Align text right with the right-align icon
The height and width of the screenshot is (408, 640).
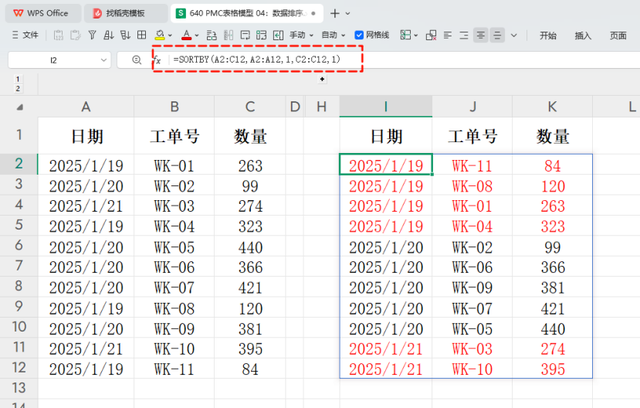tap(464, 35)
